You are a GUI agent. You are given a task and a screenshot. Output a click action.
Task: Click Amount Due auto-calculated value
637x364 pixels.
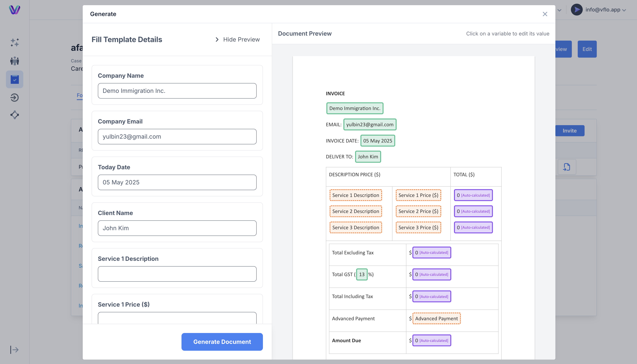[431, 341]
